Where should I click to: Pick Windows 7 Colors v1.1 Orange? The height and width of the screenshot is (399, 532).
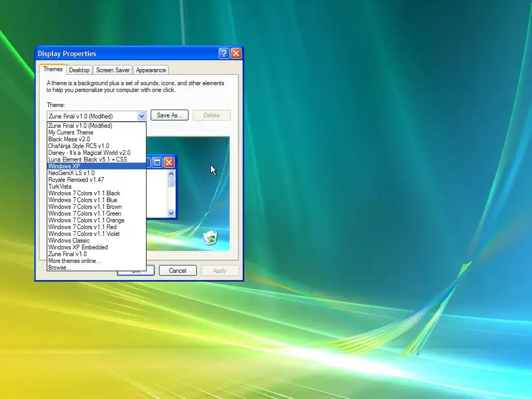click(x=96, y=220)
